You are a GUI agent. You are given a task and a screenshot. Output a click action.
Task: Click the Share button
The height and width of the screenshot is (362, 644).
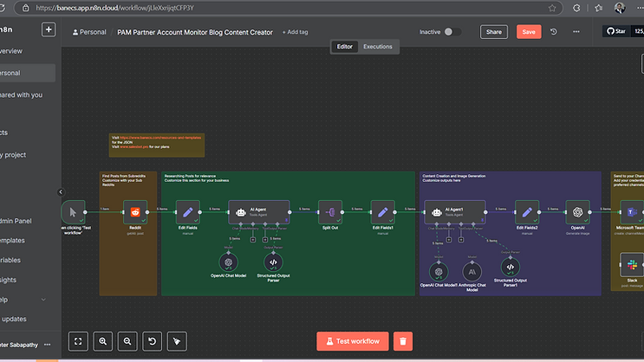pyautogui.click(x=494, y=31)
